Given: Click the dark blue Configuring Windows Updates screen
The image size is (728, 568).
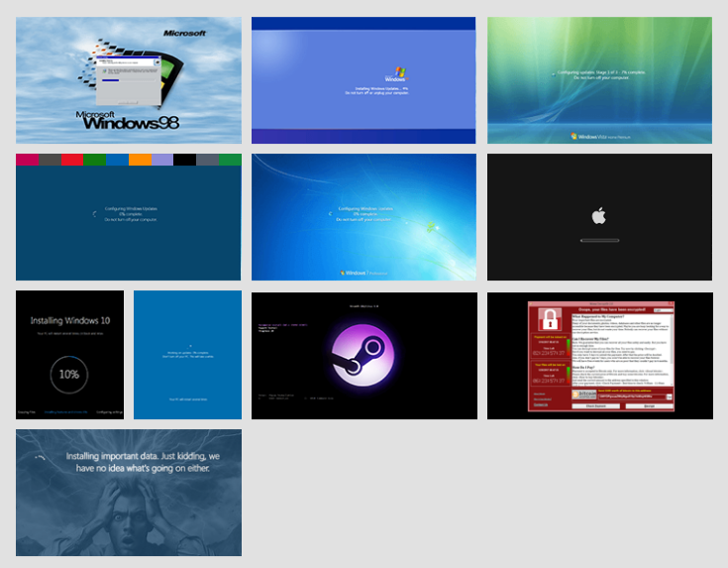Looking at the screenshot, I should tap(128, 223).
